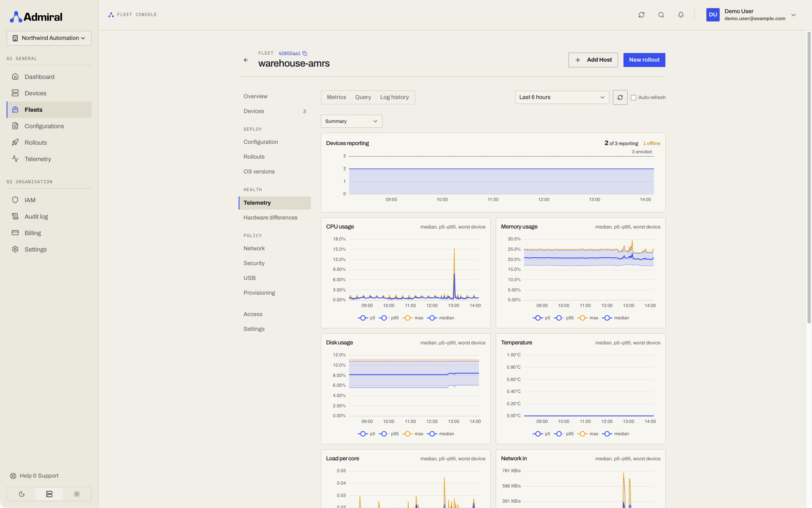
Task: Switch to the Log history tab
Action: (x=394, y=97)
